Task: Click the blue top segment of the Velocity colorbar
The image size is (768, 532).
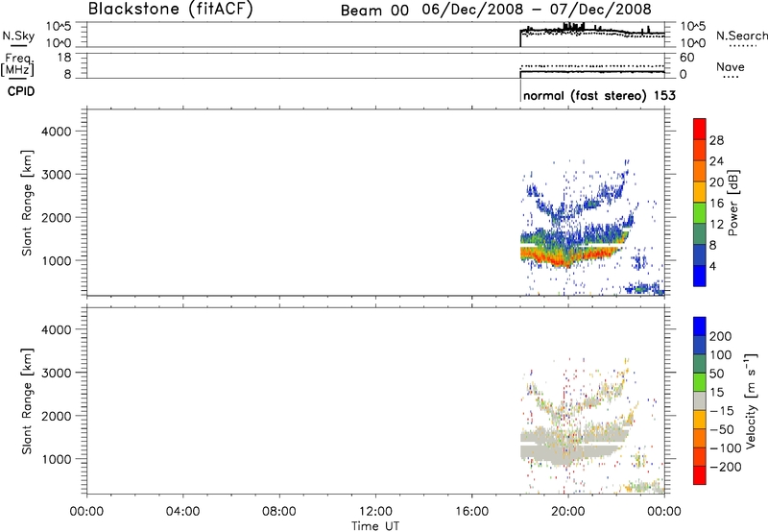Action: pyautogui.click(x=700, y=326)
